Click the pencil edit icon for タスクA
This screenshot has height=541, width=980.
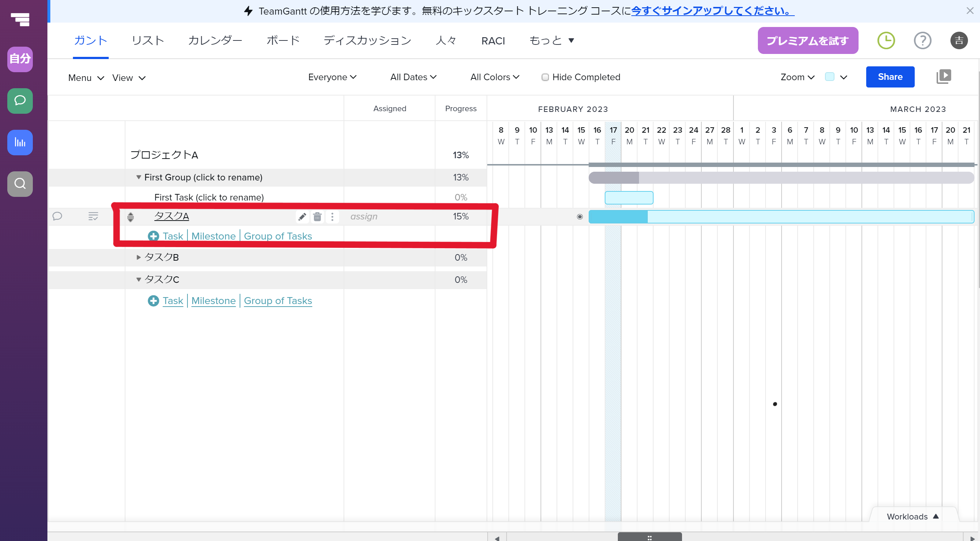click(x=302, y=217)
